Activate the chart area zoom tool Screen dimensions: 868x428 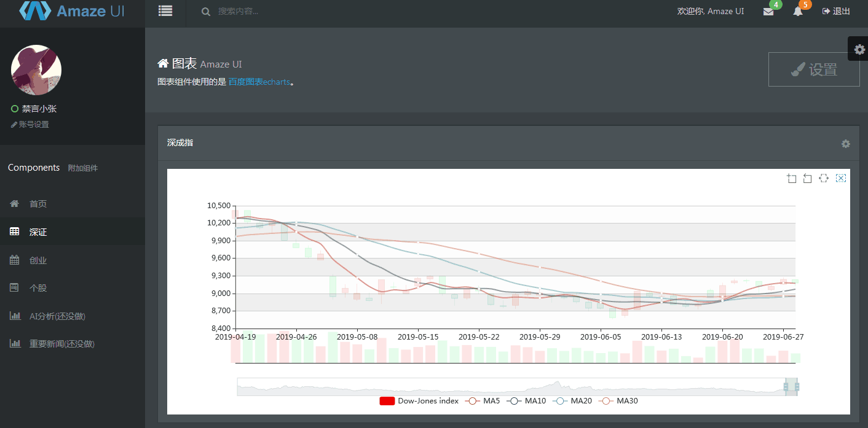point(792,179)
